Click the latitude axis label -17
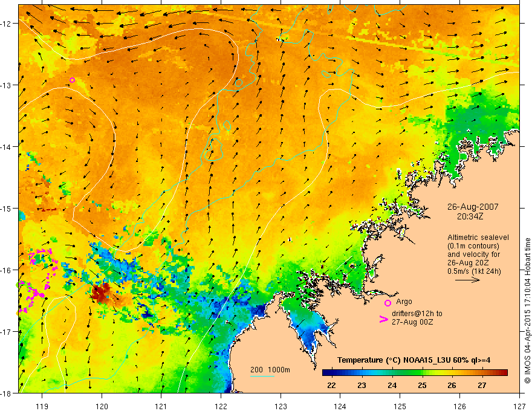Image resolution: width=532 pixels, height=411 pixels. [x=7, y=332]
